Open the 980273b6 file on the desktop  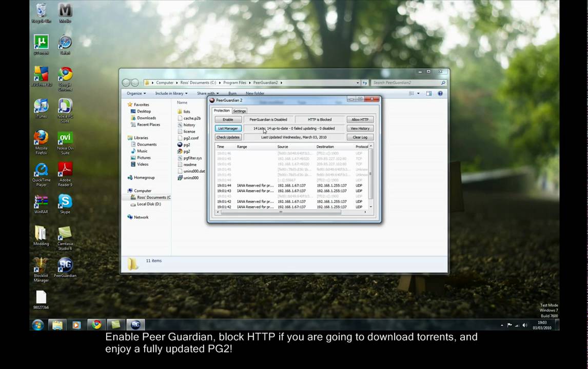point(41,300)
